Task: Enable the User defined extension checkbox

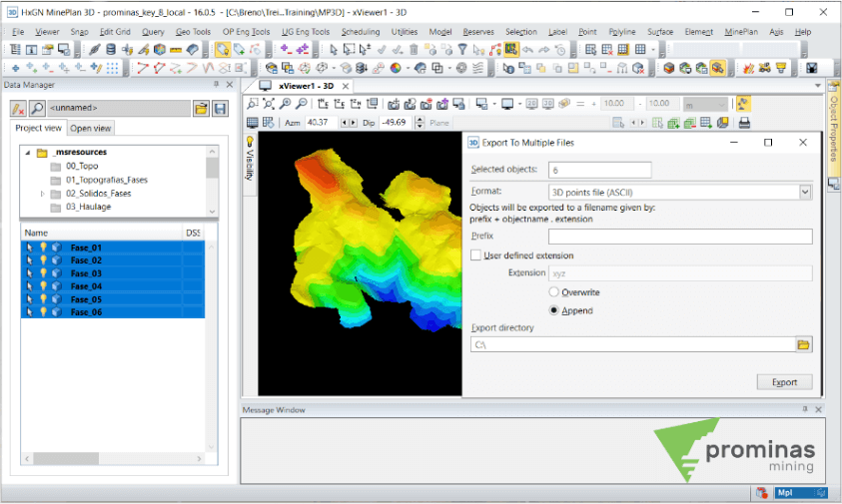Action: [x=475, y=255]
